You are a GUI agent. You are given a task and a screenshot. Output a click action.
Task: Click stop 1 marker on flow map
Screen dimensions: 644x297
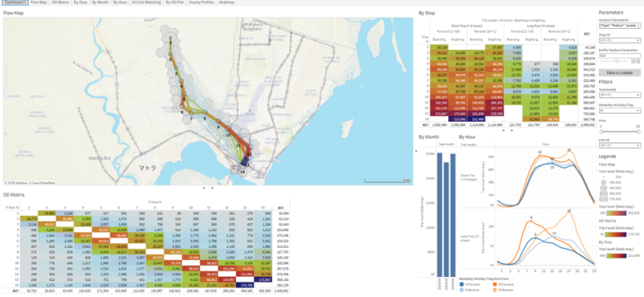[170, 39]
